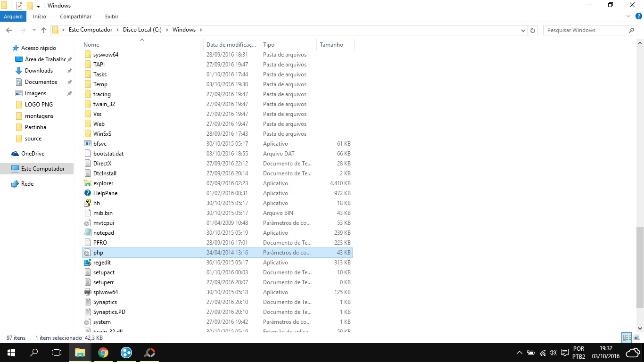The height and width of the screenshot is (362, 644).
Task: Select the DirectX text document
Action: click(217, 164)
